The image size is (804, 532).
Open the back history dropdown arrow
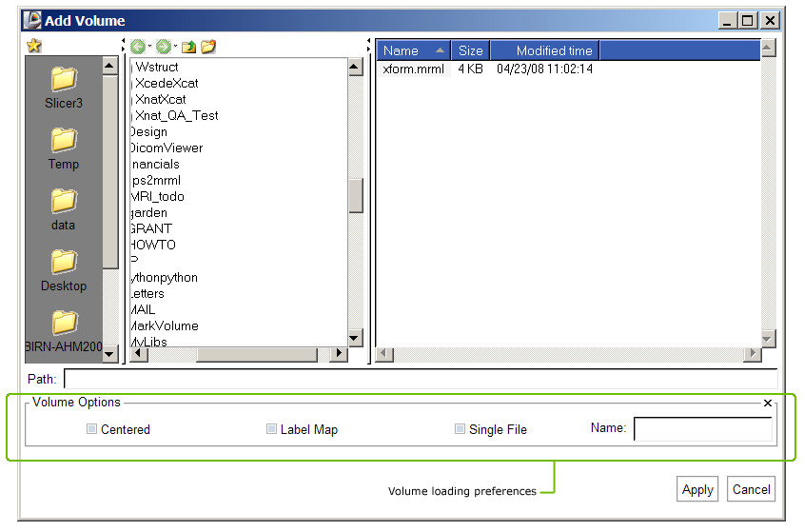click(149, 47)
